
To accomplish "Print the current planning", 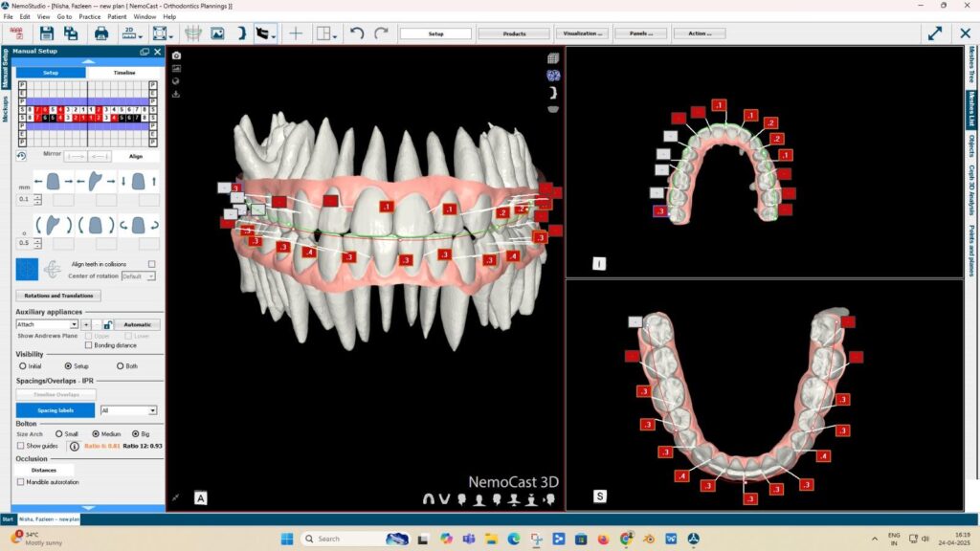I will pos(100,33).
